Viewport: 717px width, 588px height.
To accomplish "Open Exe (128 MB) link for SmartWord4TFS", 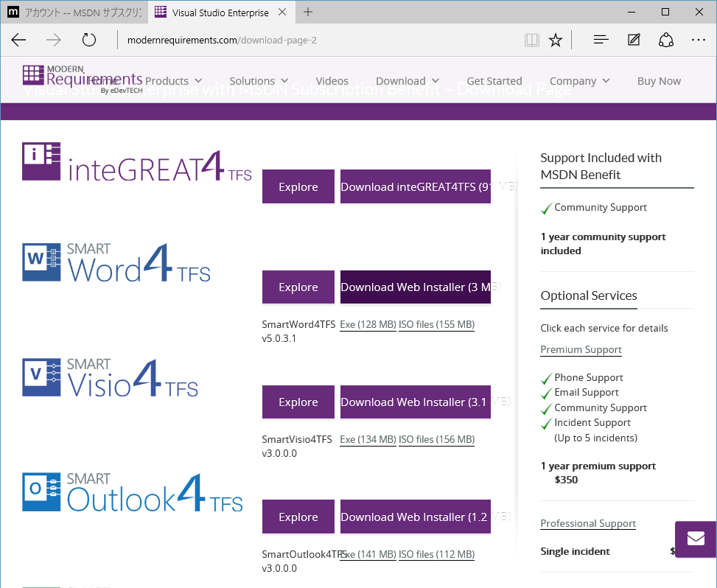I will [x=368, y=325].
